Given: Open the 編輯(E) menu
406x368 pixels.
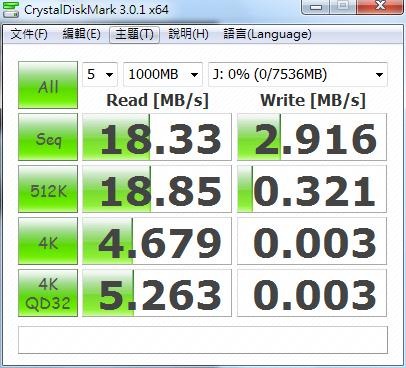Looking at the screenshot, I should 81,34.
